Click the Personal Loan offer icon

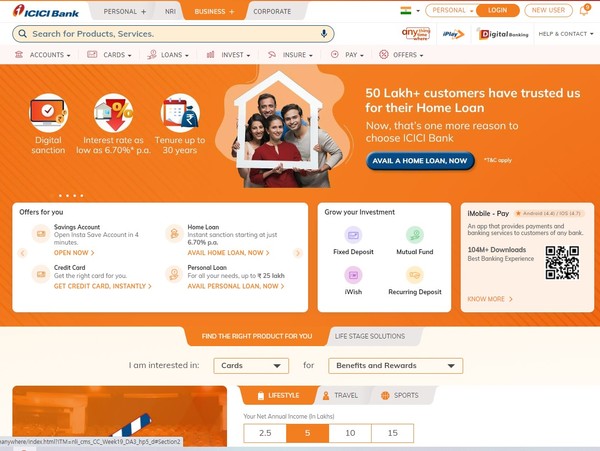(x=174, y=274)
